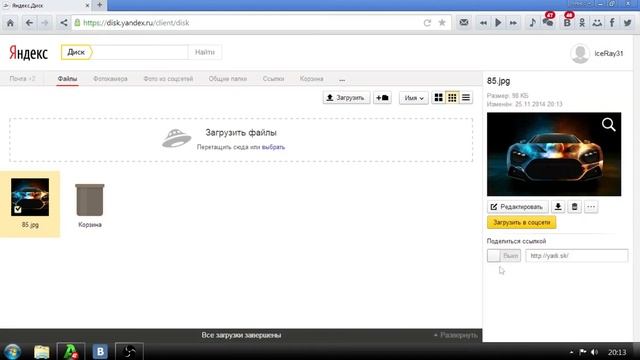Open the Twitter toolbar icon
This screenshot has width=640, height=360.
click(x=627, y=23)
